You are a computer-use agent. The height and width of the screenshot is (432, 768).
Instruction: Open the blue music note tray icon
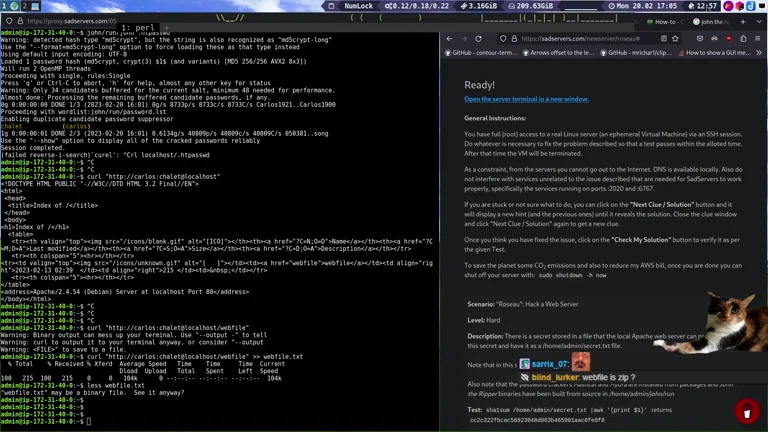(x=750, y=6)
